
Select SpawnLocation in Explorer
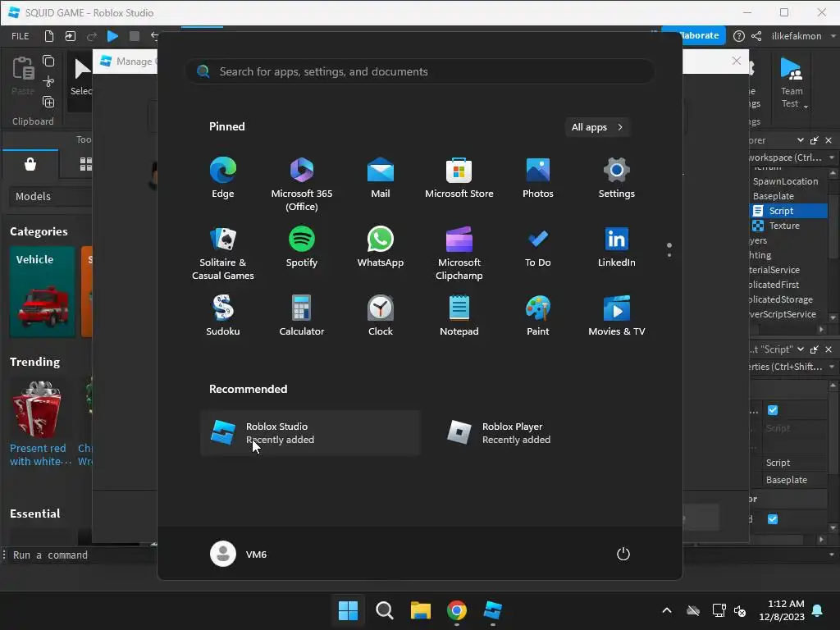[785, 181]
